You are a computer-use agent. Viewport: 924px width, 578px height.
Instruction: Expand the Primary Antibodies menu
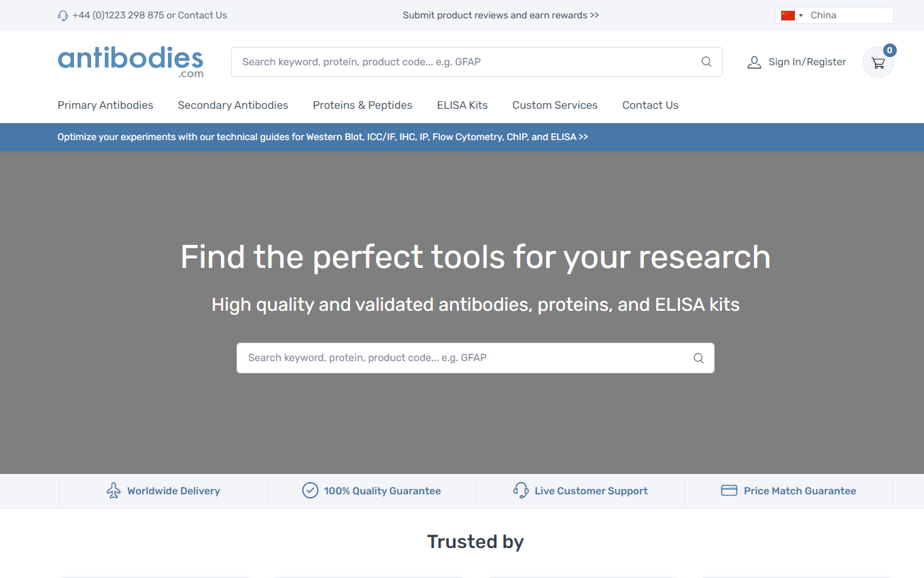point(105,105)
